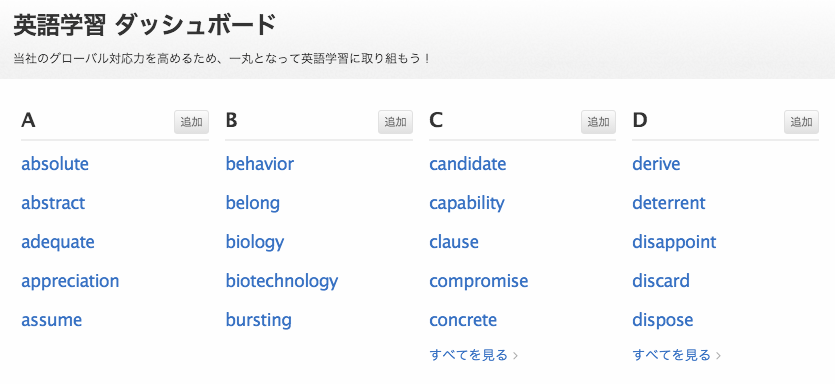This screenshot has width=835, height=384.
Task: Select the 'abstract' word link
Action: (53, 203)
